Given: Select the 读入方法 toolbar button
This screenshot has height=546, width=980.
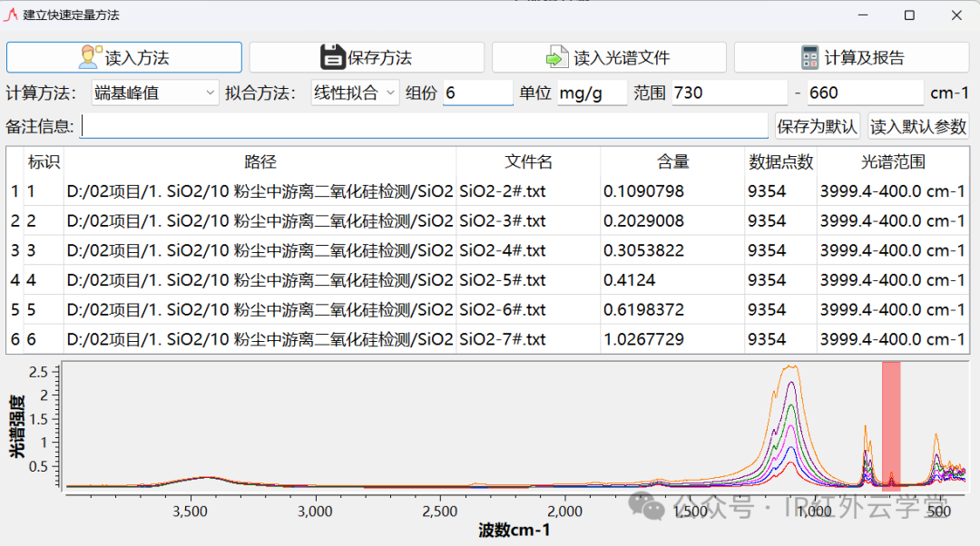Looking at the screenshot, I should click(x=123, y=56).
